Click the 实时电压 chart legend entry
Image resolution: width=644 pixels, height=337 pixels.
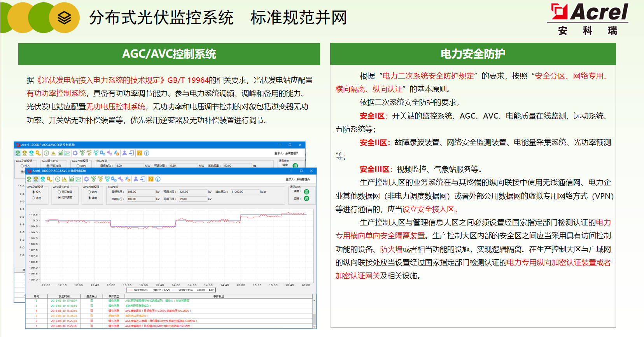(x=149, y=290)
